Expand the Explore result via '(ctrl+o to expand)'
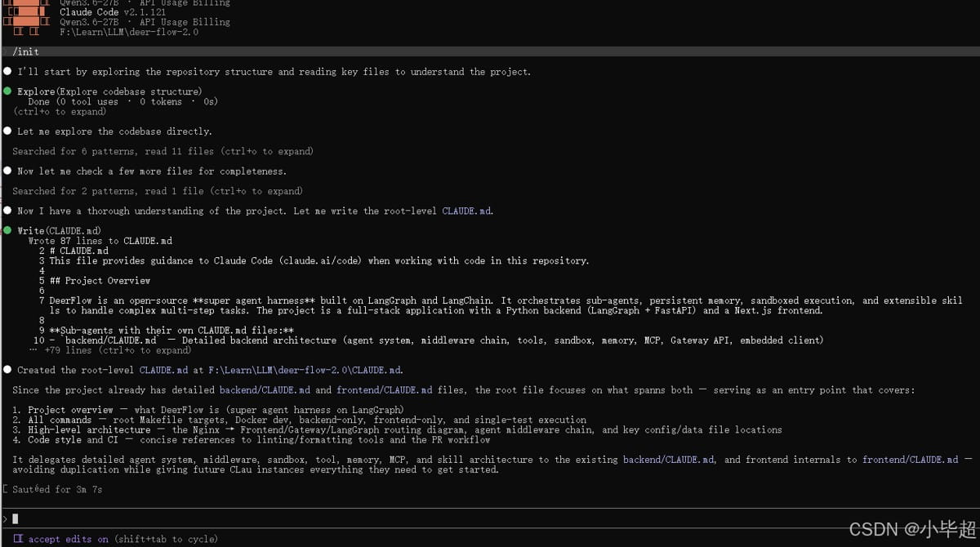Screen dimensions: 980x547 point(60,112)
